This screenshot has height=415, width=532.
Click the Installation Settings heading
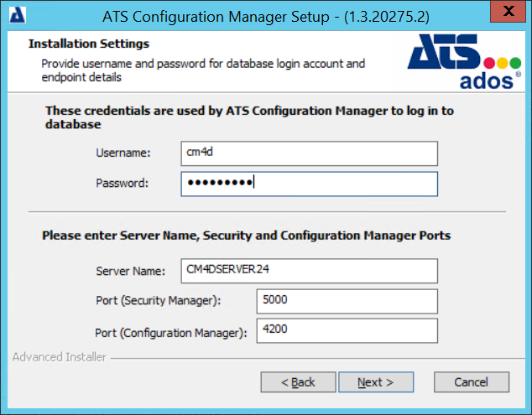[x=89, y=44]
